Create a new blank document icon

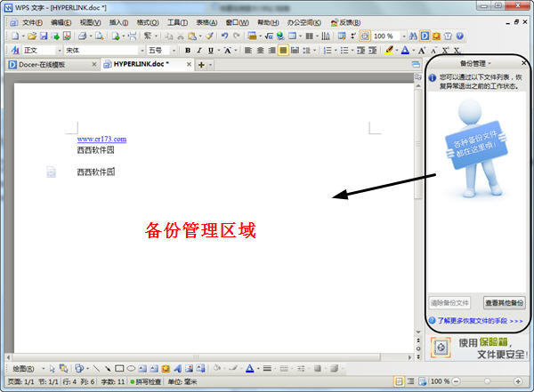[x=15, y=36]
